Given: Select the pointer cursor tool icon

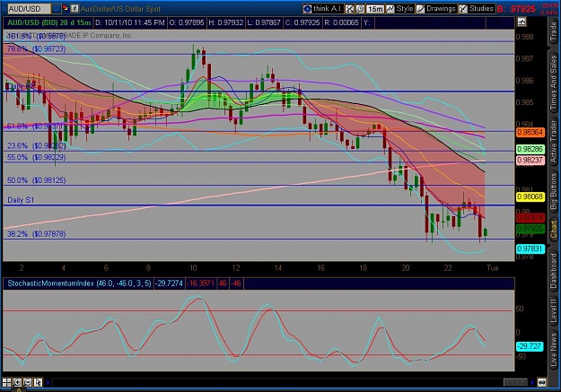Looking at the screenshot, I should [38, 382].
